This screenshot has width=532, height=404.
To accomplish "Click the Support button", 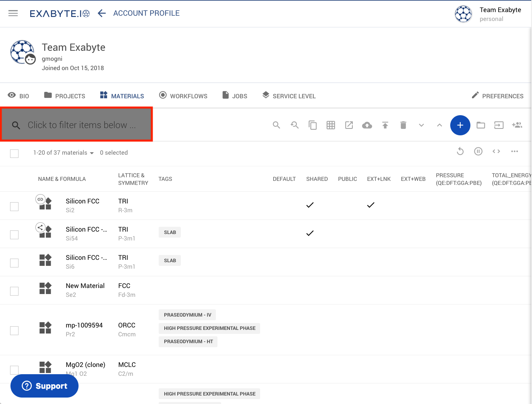I will click(x=44, y=386).
